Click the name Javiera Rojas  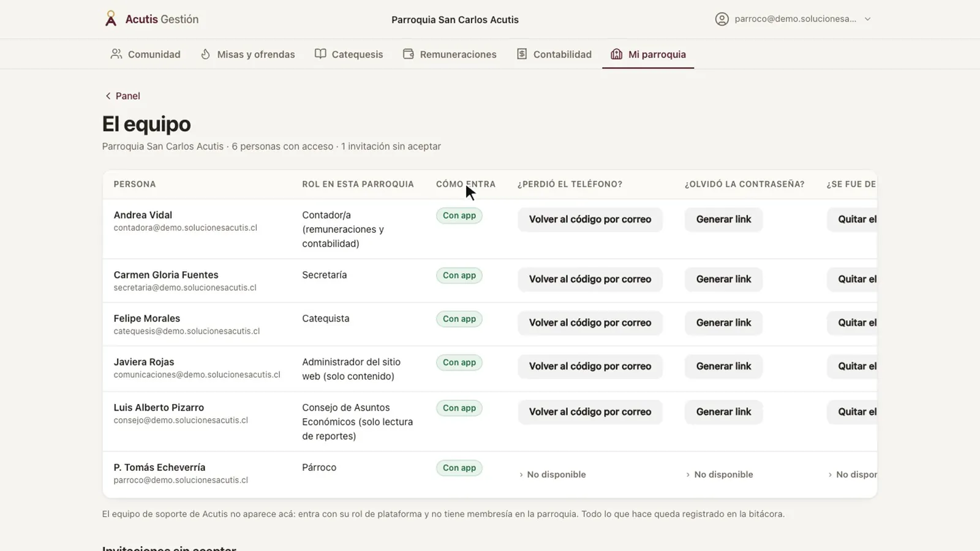(x=144, y=362)
